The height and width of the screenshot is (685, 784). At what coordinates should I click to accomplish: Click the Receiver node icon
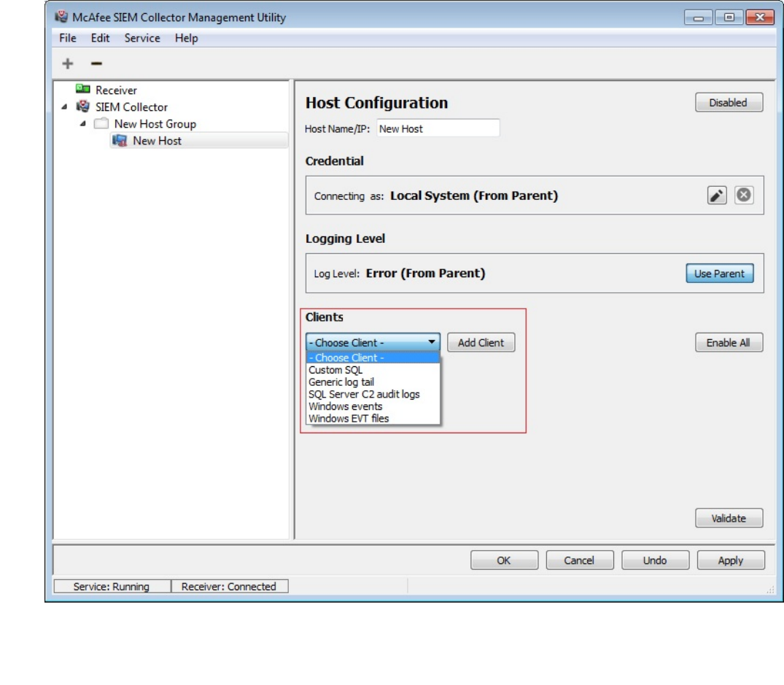83,90
